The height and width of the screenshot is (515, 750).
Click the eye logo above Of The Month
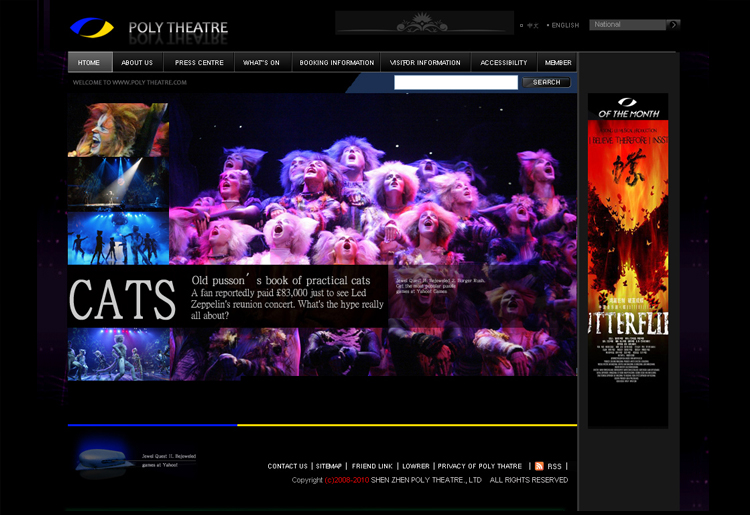tap(627, 102)
